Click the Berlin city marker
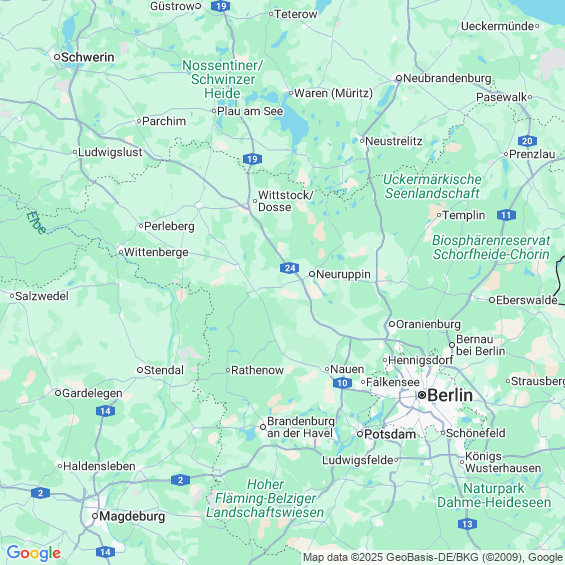Viewport: 565px width, 565px height. click(x=422, y=395)
